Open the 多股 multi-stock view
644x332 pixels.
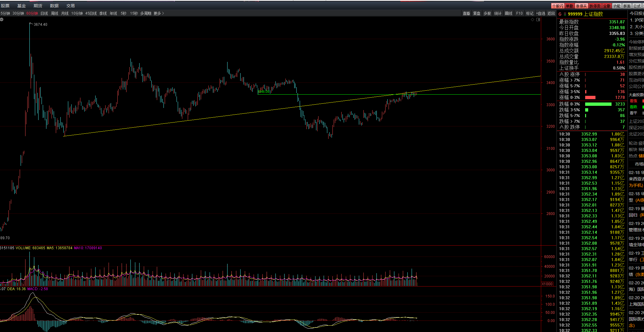point(487,13)
